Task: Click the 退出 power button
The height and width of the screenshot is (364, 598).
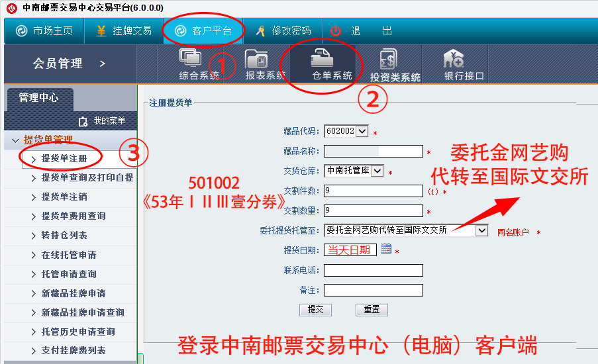Action: coord(336,31)
